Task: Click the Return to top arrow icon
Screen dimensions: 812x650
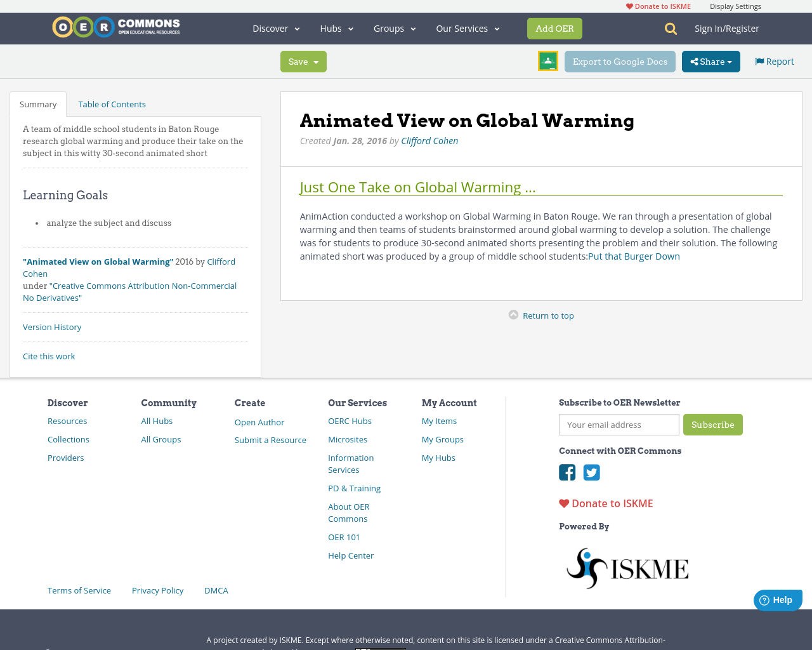Action: coord(513,314)
